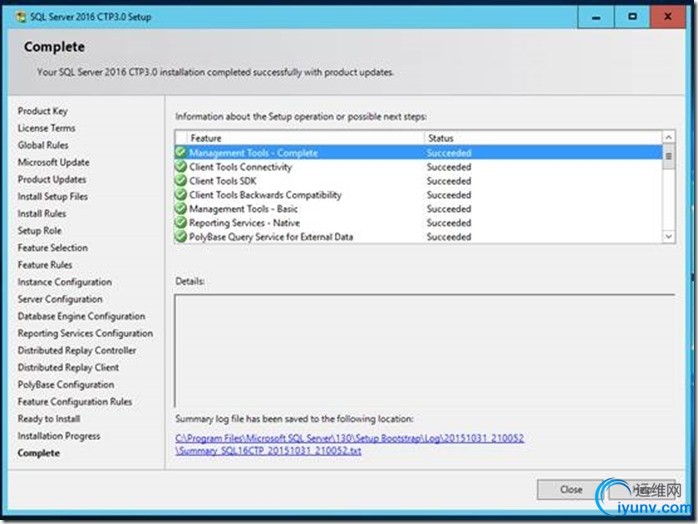Close the setup wizard with Close button
Image resolution: width=698 pixels, height=524 pixels.
571,490
